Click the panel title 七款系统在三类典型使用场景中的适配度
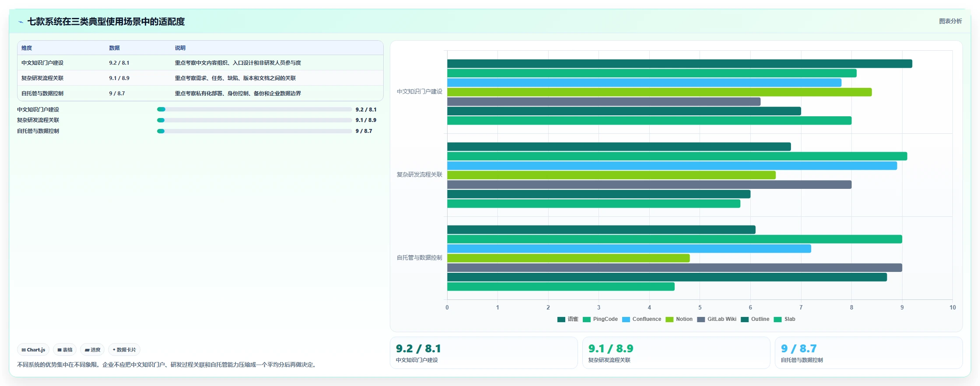This screenshot has height=386, width=980. click(x=106, y=22)
